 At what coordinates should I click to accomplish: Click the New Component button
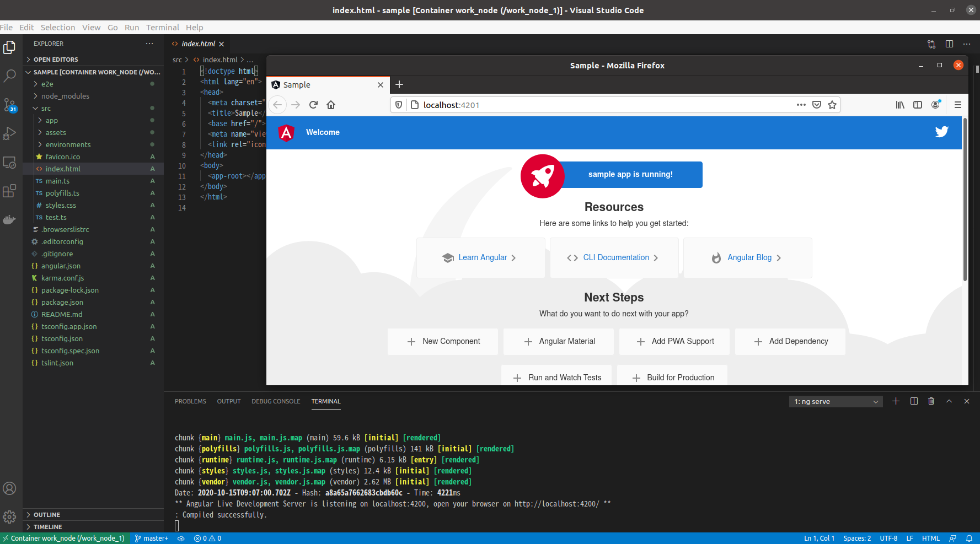tap(443, 341)
